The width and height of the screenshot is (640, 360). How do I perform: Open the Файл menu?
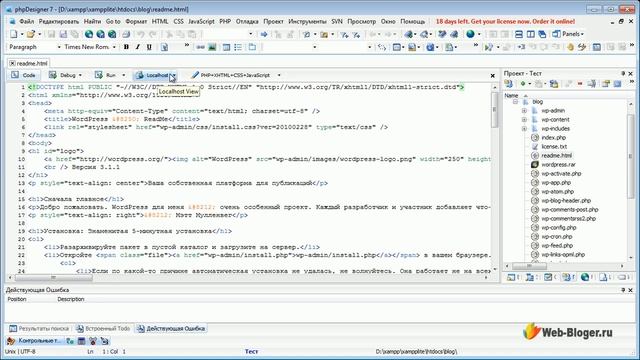[x=27, y=21]
